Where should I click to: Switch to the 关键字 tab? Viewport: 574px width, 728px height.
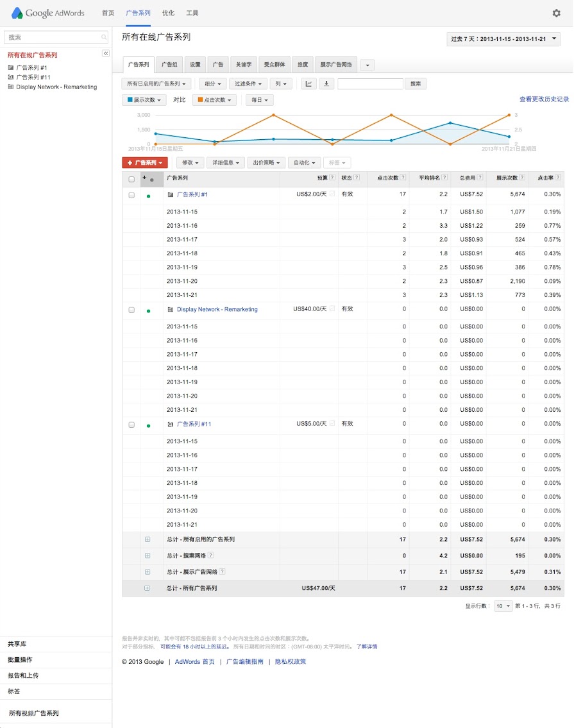click(x=244, y=65)
